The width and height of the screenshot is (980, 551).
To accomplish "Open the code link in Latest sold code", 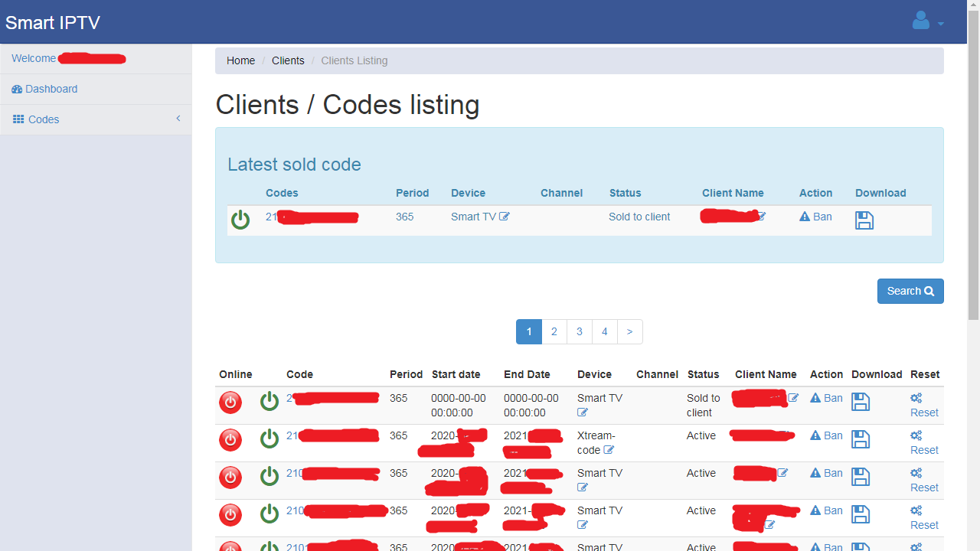I will [x=312, y=217].
